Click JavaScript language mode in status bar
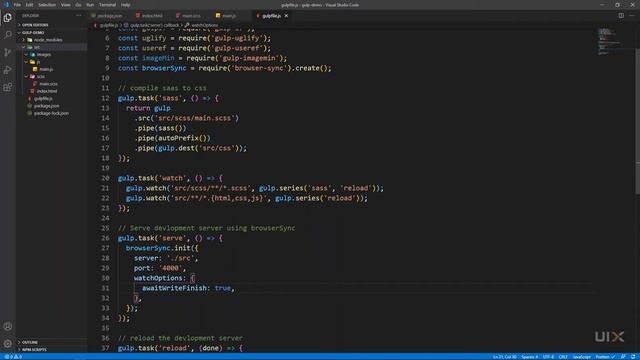 tap(581, 357)
